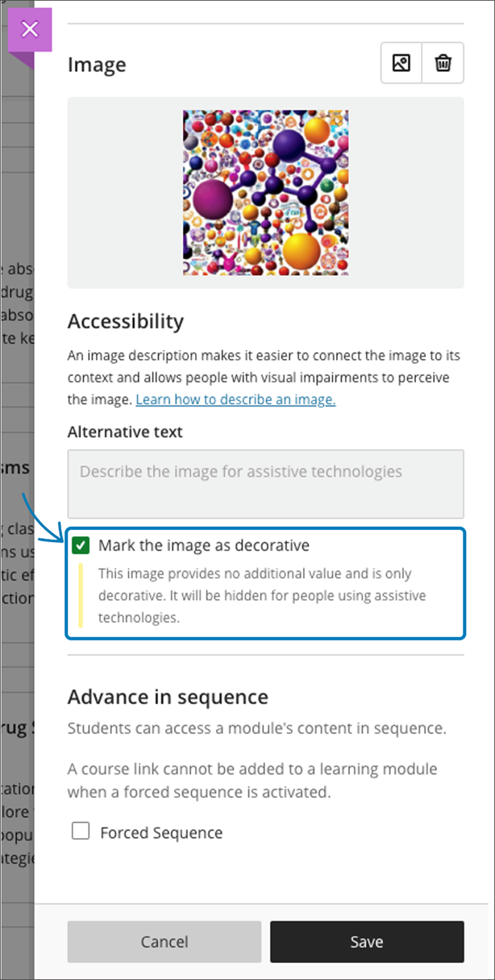Focus the Alternative text input field
Image resolution: width=495 pixels, height=980 pixels.
pos(265,483)
